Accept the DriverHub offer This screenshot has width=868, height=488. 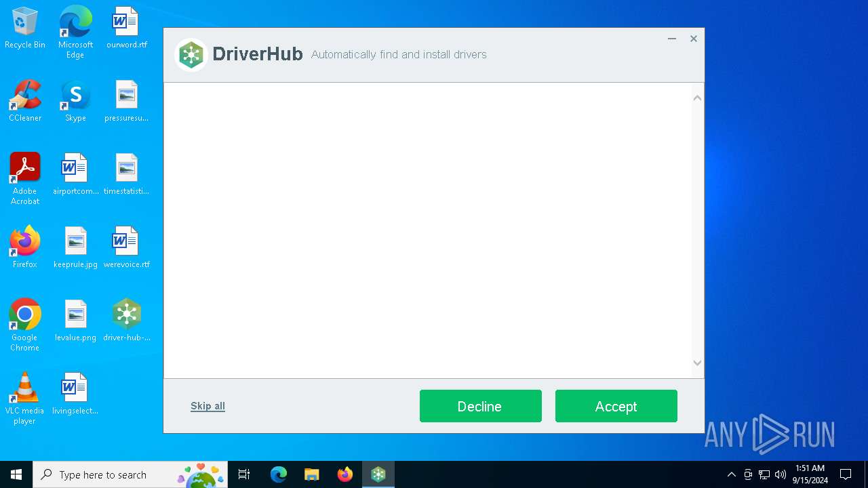pyautogui.click(x=616, y=406)
